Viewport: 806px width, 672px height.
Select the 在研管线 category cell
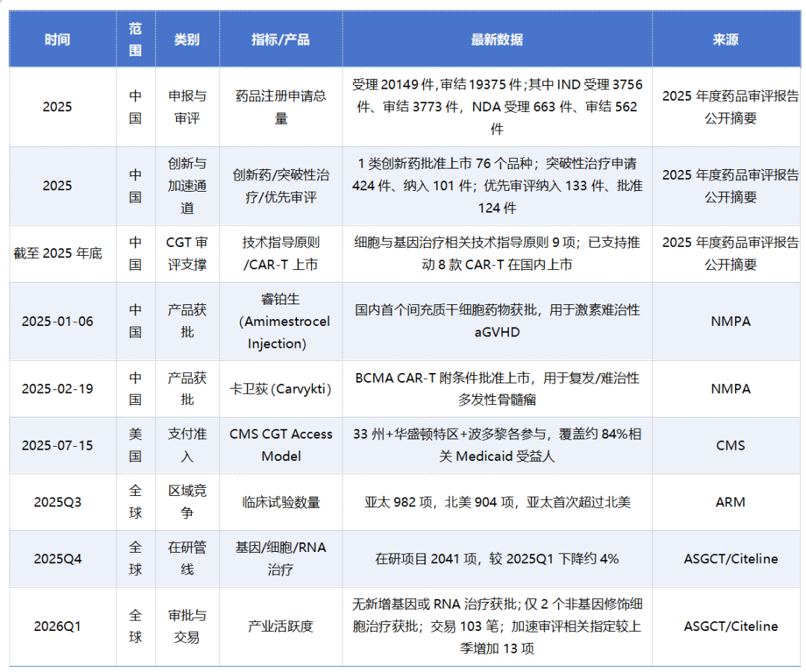[187, 559]
